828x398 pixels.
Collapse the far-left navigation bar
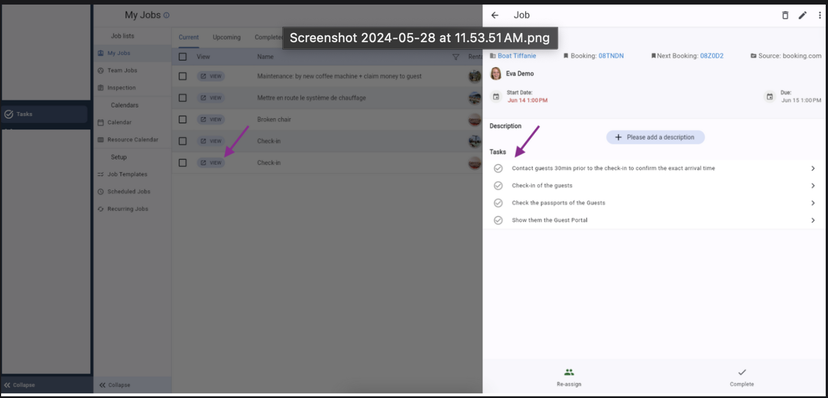tap(20, 385)
